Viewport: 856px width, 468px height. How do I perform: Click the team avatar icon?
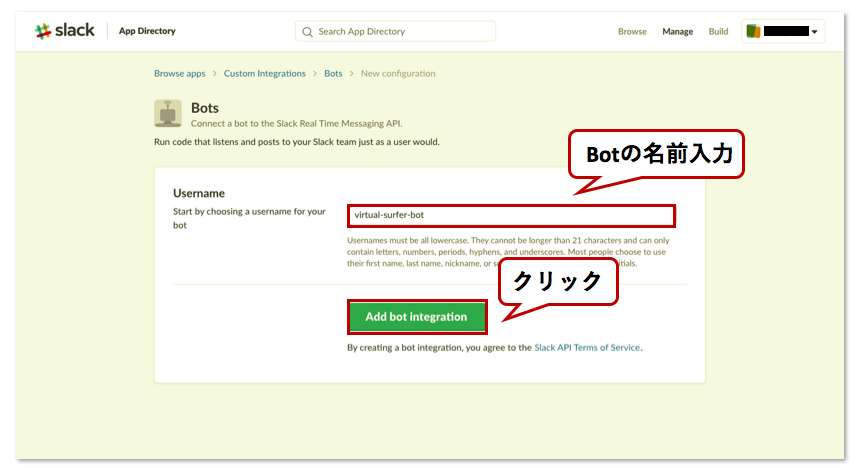point(753,31)
